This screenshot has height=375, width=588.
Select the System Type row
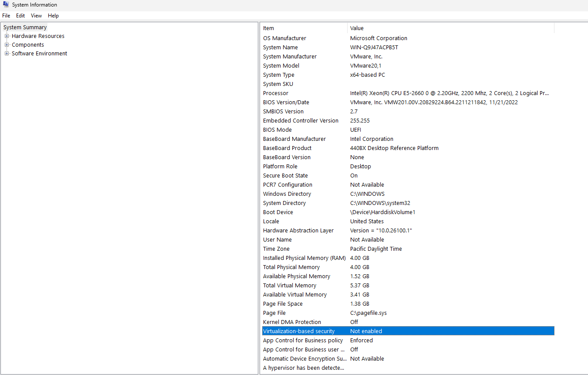click(x=408, y=75)
